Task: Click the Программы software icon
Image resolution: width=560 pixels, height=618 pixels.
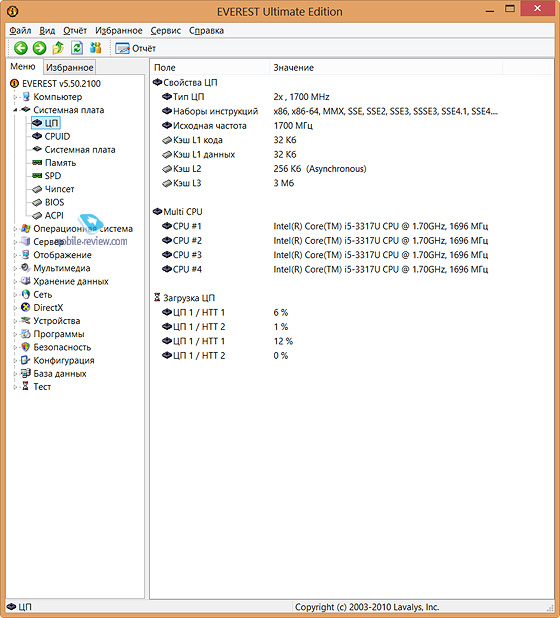Action: 26,334
